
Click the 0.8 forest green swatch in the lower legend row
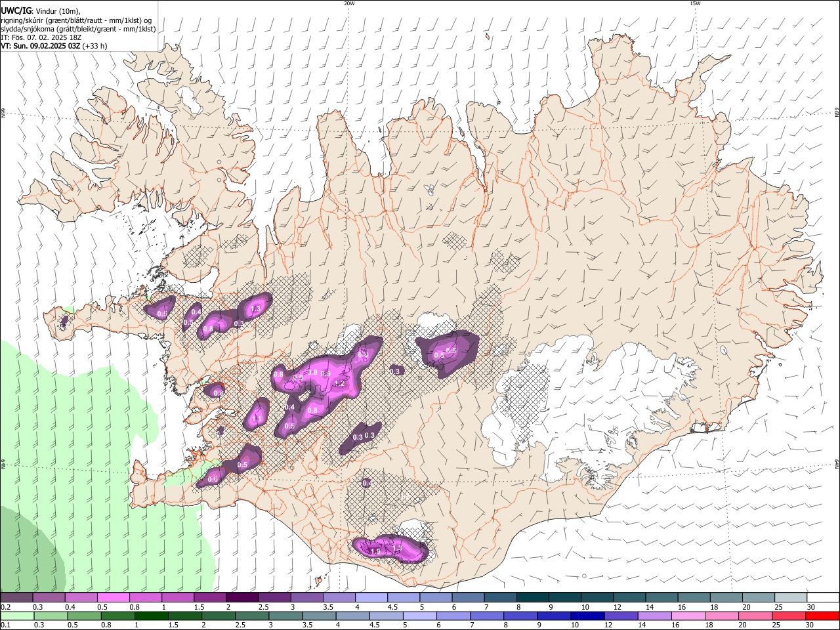coord(117,616)
